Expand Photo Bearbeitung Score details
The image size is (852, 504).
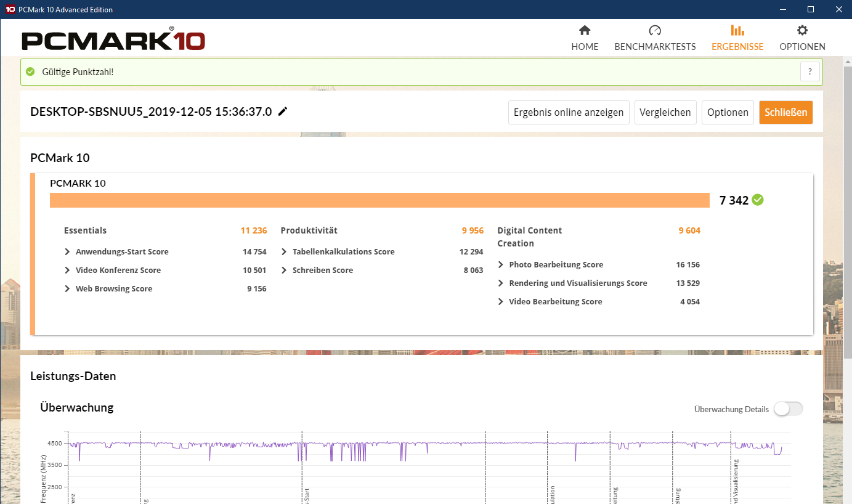[x=501, y=265]
